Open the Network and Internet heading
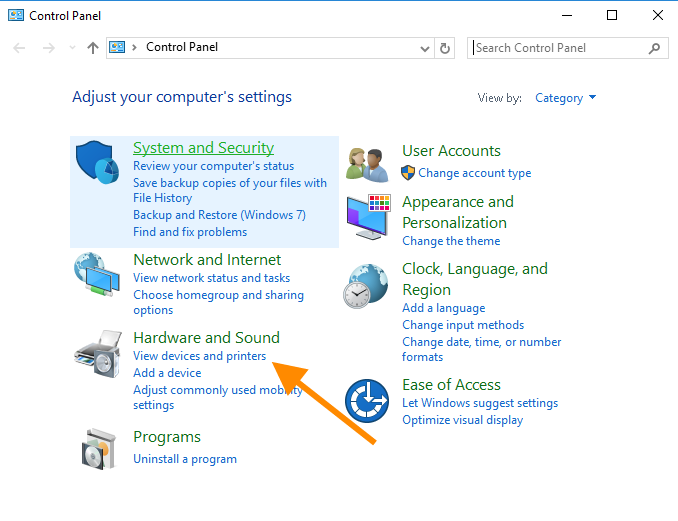678x521 pixels. pyautogui.click(x=207, y=260)
